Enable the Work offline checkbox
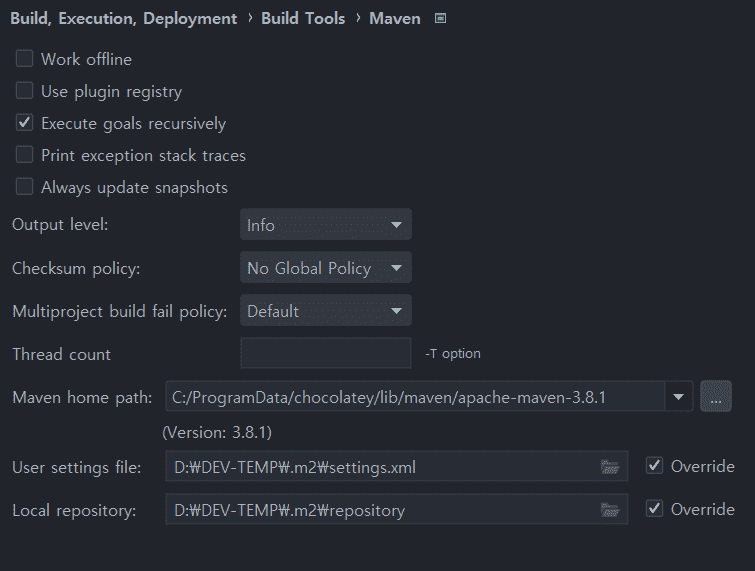The height and width of the screenshot is (571, 755). [x=24, y=59]
